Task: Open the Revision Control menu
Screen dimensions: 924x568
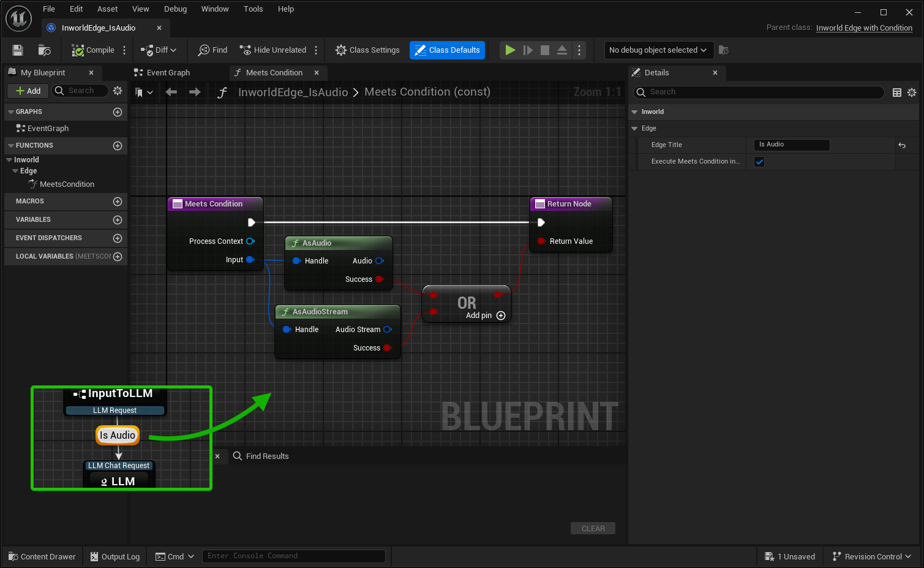Action: [872, 556]
